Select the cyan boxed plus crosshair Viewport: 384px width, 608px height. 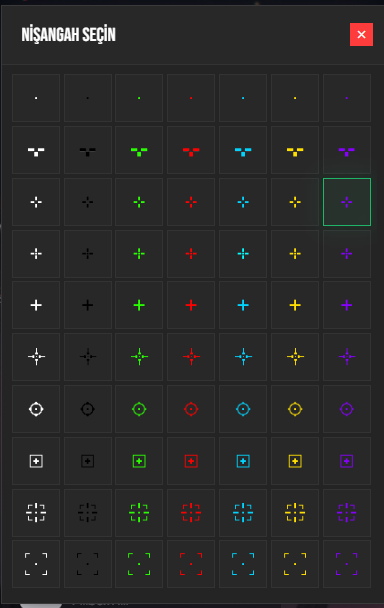click(x=243, y=461)
